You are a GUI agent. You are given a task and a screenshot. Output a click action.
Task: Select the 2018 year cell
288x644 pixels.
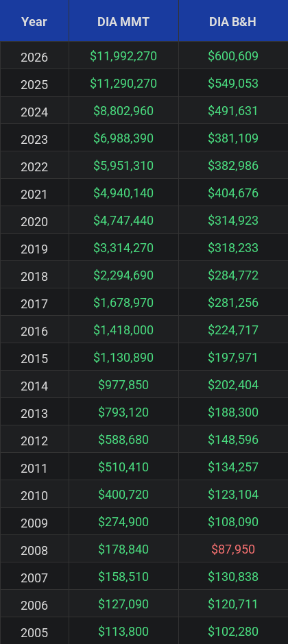(34, 275)
